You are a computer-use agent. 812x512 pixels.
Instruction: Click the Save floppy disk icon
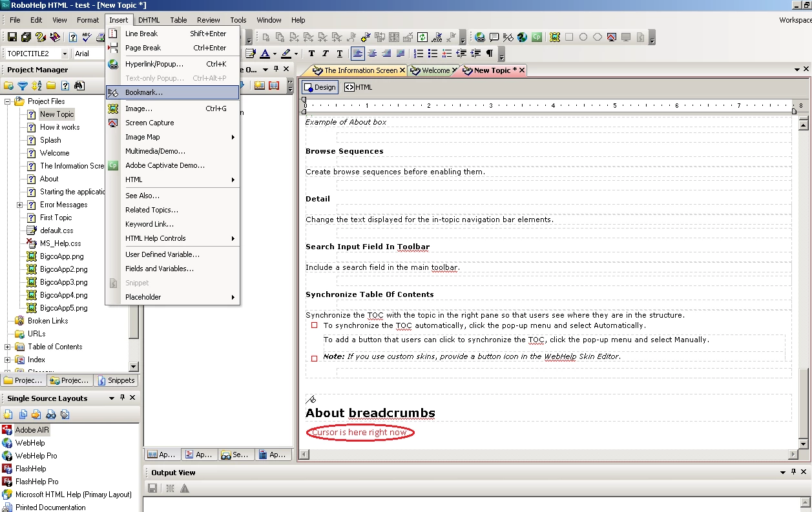click(x=12, y=37)
